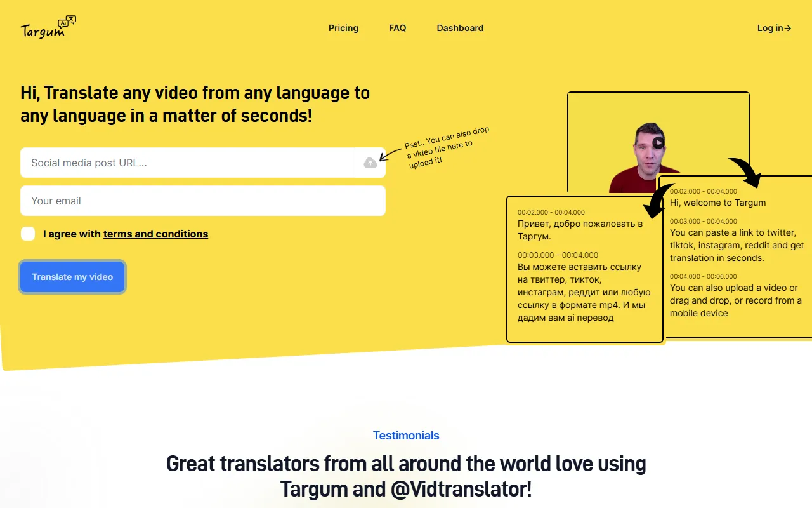This screenshot has width=812, height=508.
Task: Click the 00:04.000 - 00:06.000 timestamp
Action: click(704, 276)
